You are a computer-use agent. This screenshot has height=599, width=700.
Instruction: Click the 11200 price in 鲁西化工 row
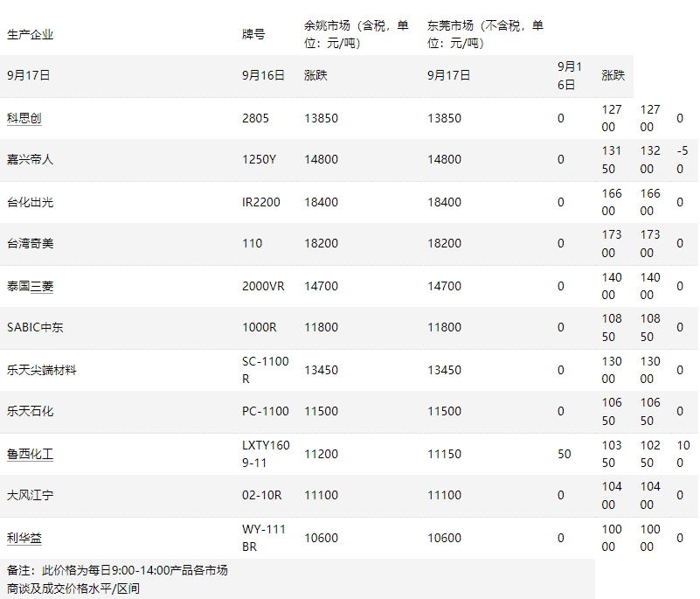(321, 454)
